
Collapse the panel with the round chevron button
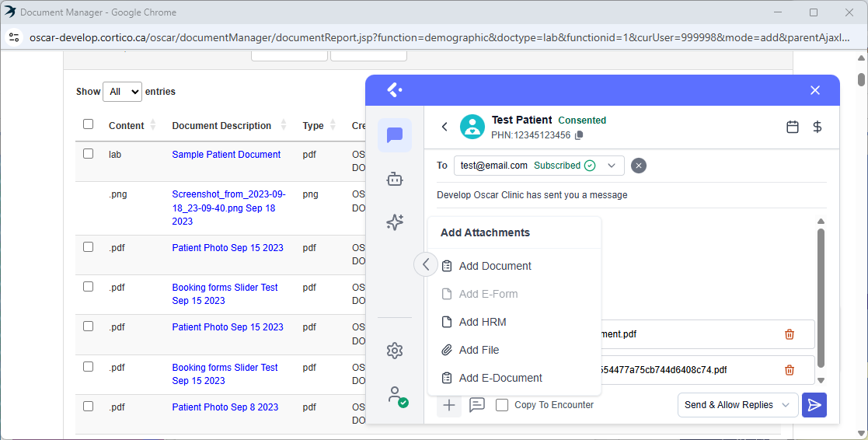(426, 264)
